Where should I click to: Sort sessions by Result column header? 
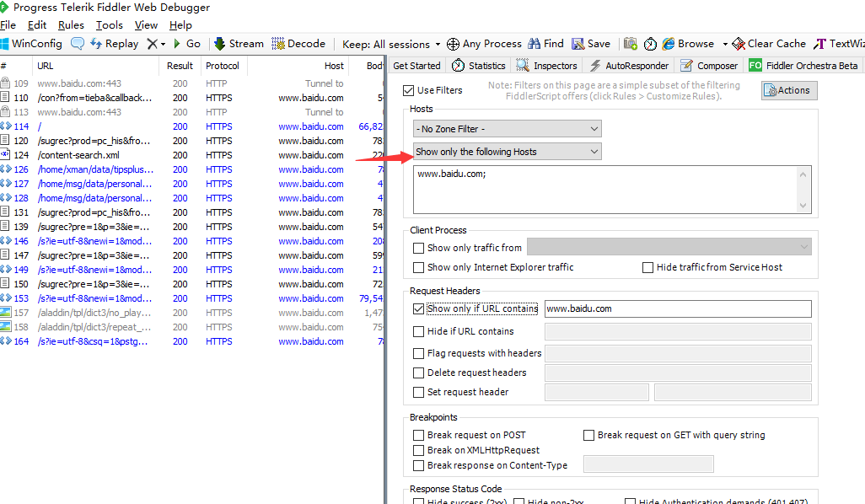tap(180, 66)
